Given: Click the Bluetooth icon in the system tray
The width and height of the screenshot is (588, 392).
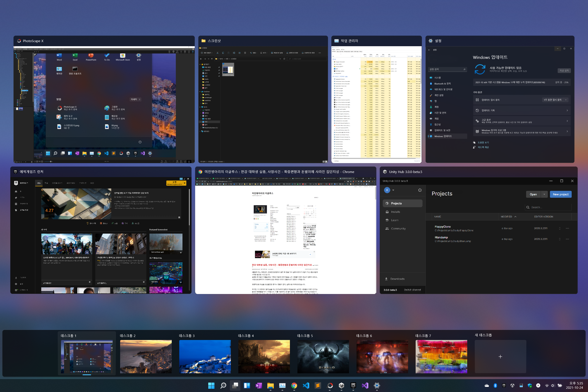Looking at the screenshot, I should tap(495, 386).
